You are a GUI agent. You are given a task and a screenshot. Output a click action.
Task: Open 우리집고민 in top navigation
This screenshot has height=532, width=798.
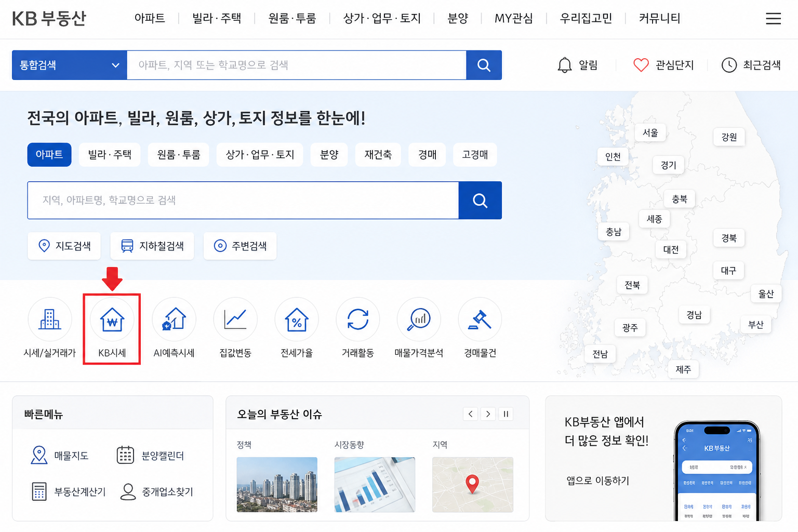(586, 18)
